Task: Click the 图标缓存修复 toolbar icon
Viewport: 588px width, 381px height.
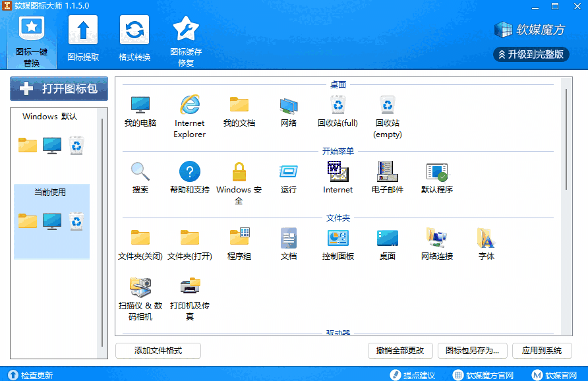Action: (x=185, y=36)
